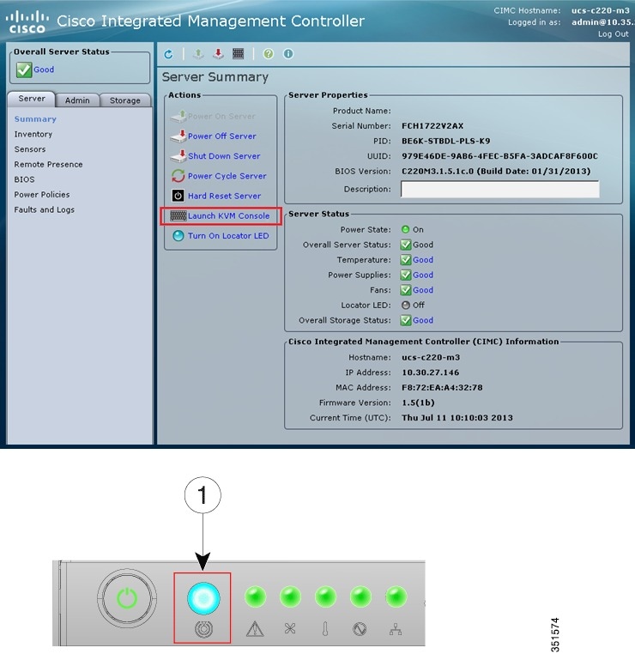Click the front panel power button
635x672 pixels.
(x=127, y=598)
